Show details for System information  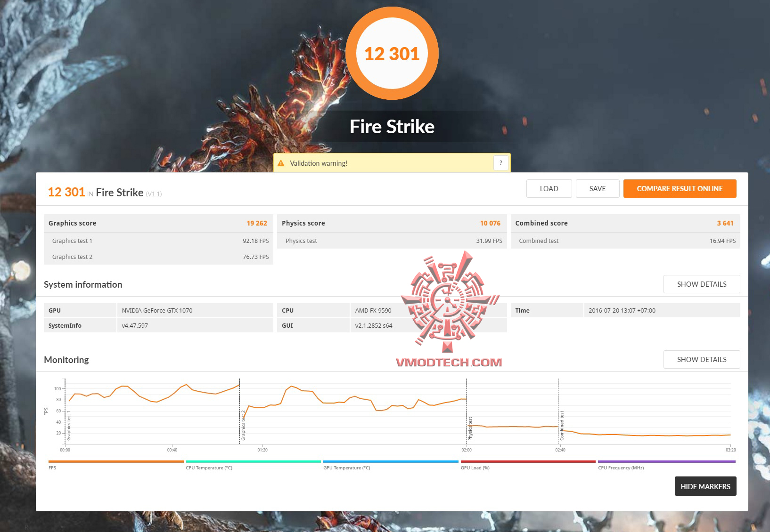[702, 284]
